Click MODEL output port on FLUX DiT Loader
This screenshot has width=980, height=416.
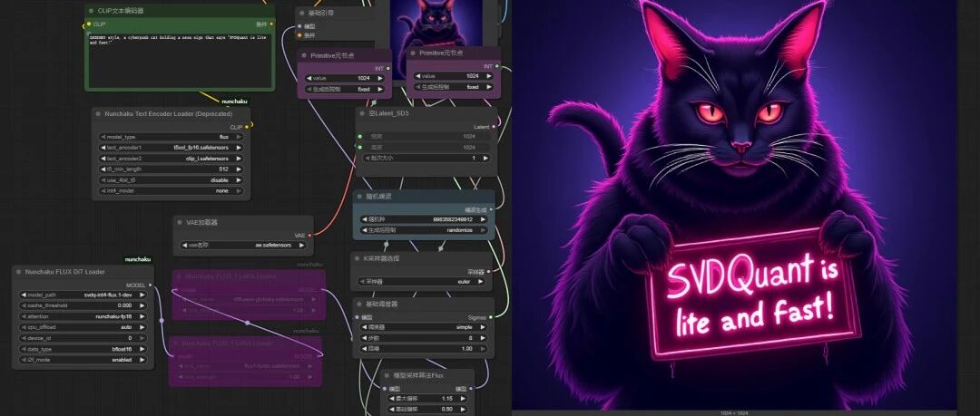click(150, 285)
